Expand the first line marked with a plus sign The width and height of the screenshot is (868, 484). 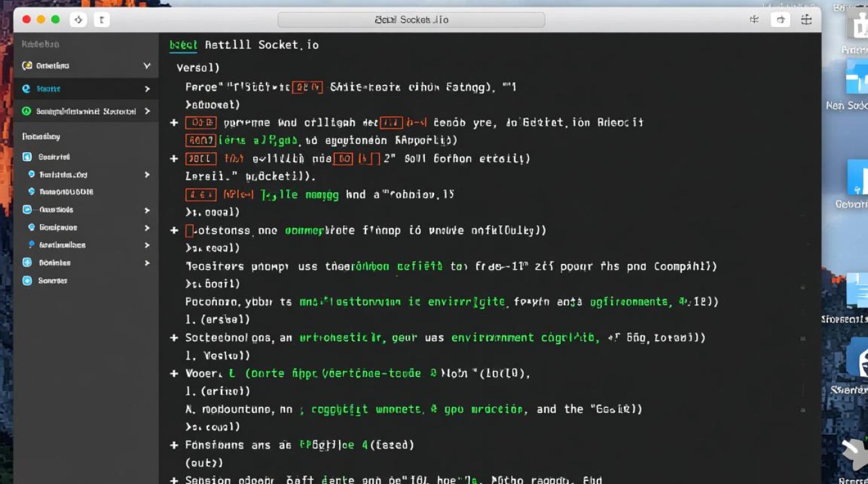[174, 123]
